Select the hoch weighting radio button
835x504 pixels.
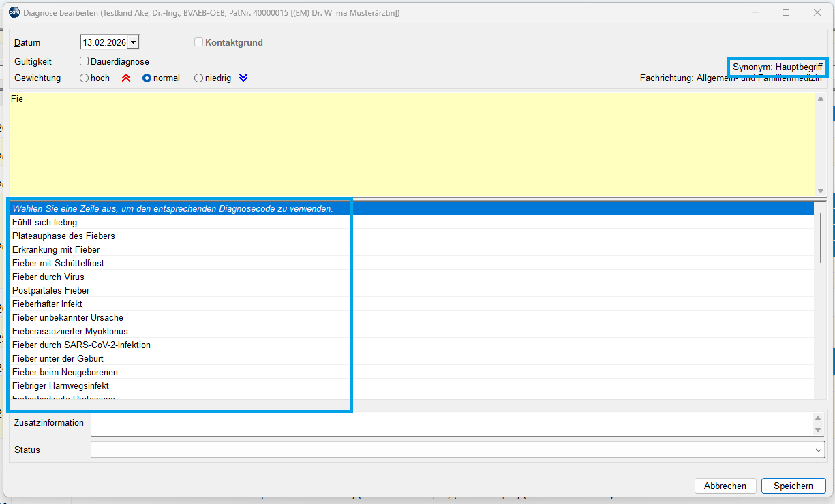(85, 78)
